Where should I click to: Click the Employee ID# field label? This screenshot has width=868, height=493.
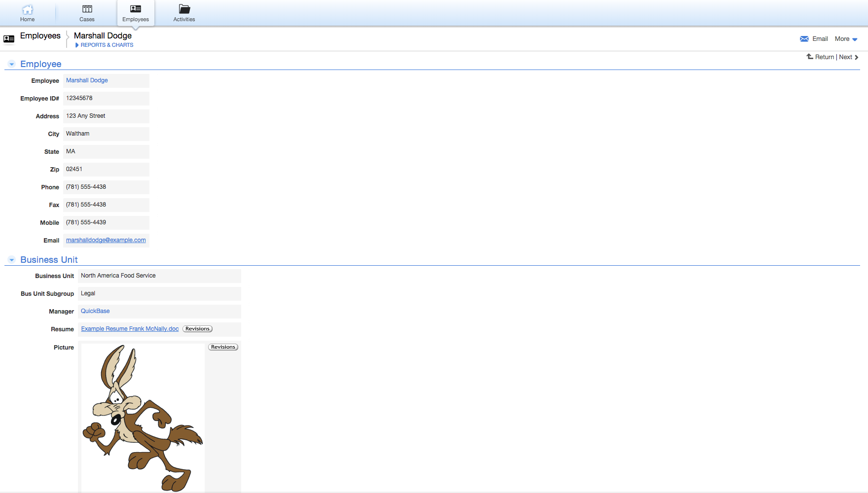tap(39, 99)
